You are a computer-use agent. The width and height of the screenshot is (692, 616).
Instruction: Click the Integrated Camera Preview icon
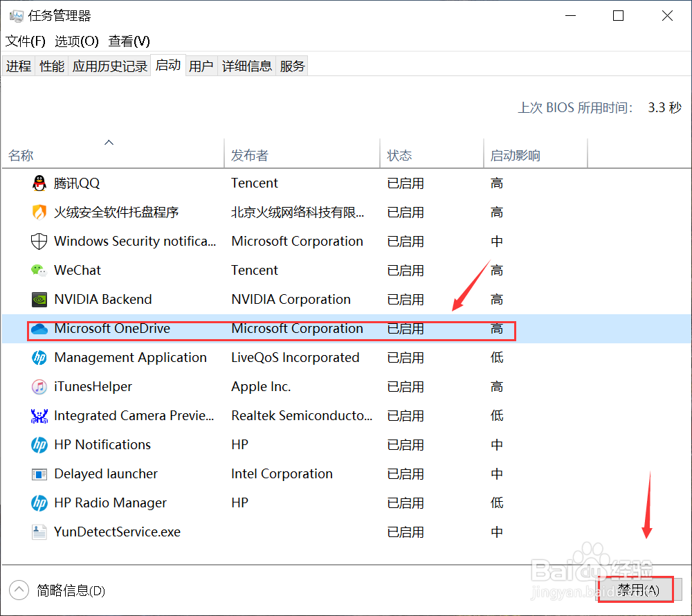tap(39, 415)
